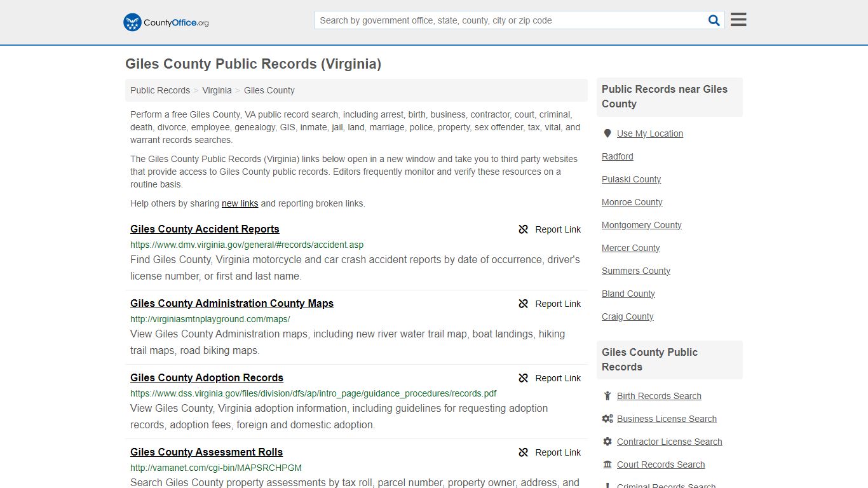868x488 pixels.
Task: Report Link for Adoption Records
Action: pyautogui.click(x=558, y=378)
